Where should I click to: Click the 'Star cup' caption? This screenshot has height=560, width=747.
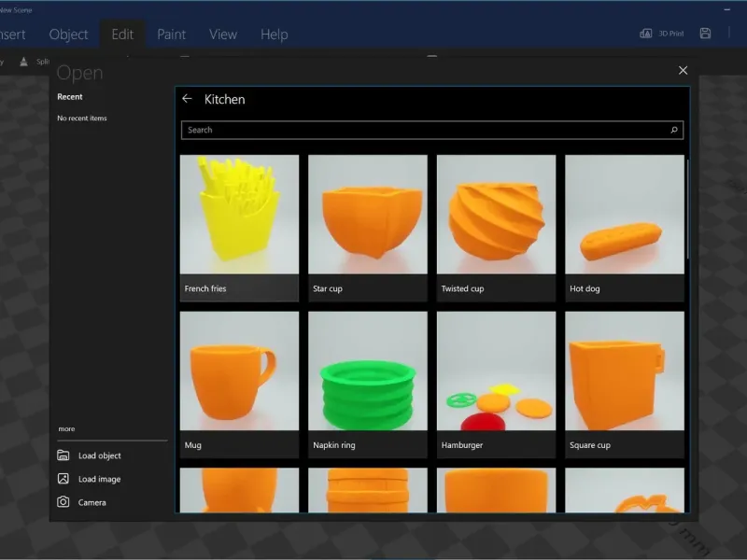(x=328, y=288)
